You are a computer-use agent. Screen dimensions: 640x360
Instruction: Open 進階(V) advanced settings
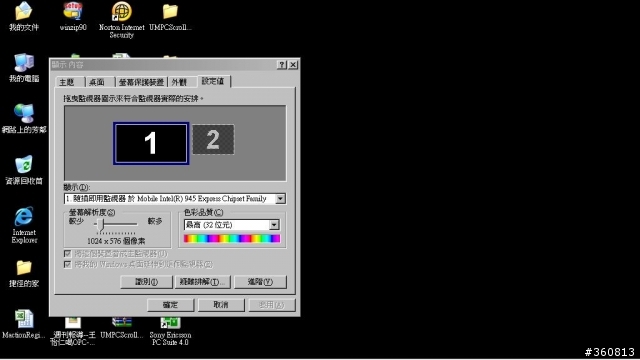260,282
